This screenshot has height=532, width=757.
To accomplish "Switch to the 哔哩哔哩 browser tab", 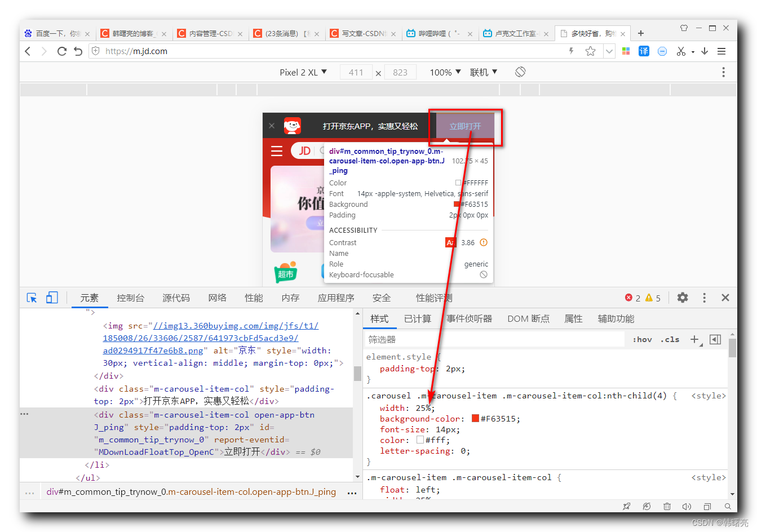I will (439, 34).
